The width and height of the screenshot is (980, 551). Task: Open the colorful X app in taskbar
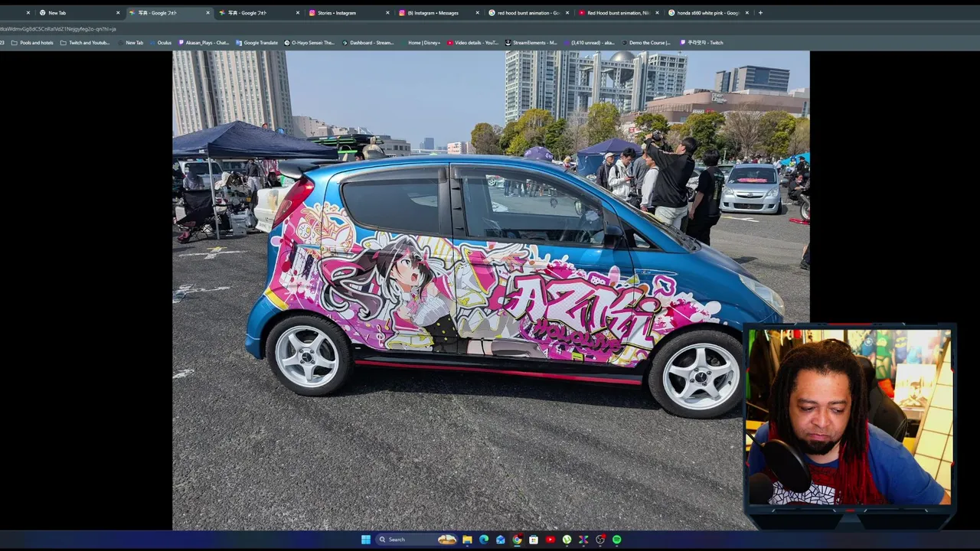coord(583,540)
